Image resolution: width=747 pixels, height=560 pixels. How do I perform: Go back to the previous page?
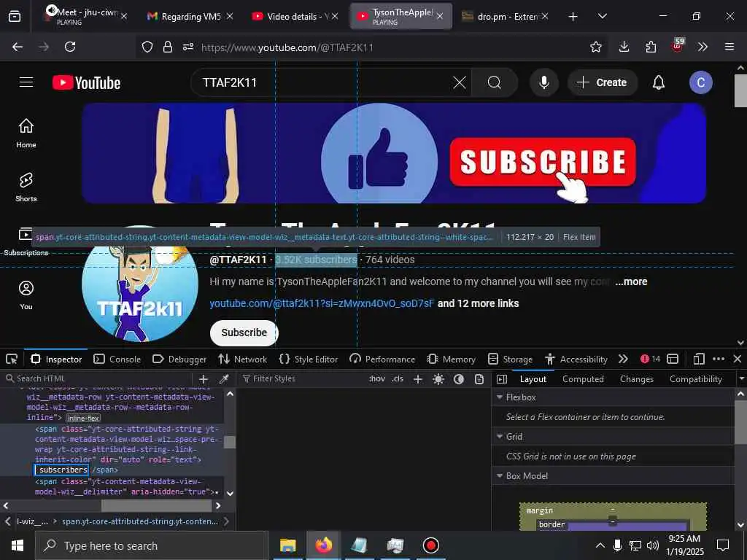tap(18, 47)
